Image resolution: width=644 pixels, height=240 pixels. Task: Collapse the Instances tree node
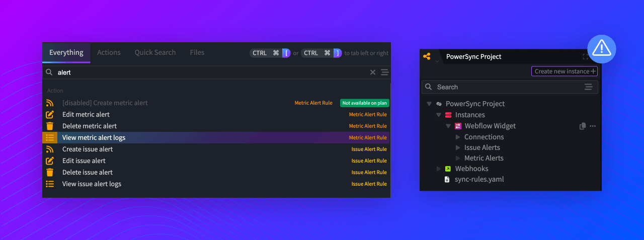[439, 115]
